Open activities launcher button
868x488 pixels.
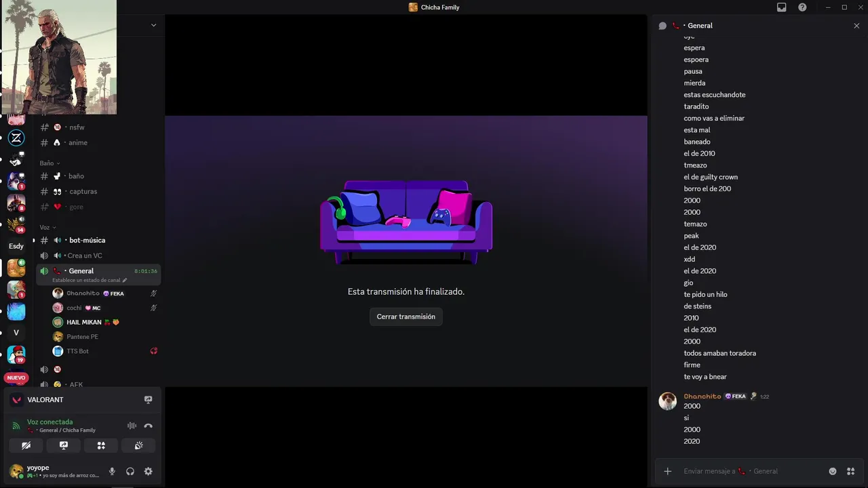coord(101,445)
